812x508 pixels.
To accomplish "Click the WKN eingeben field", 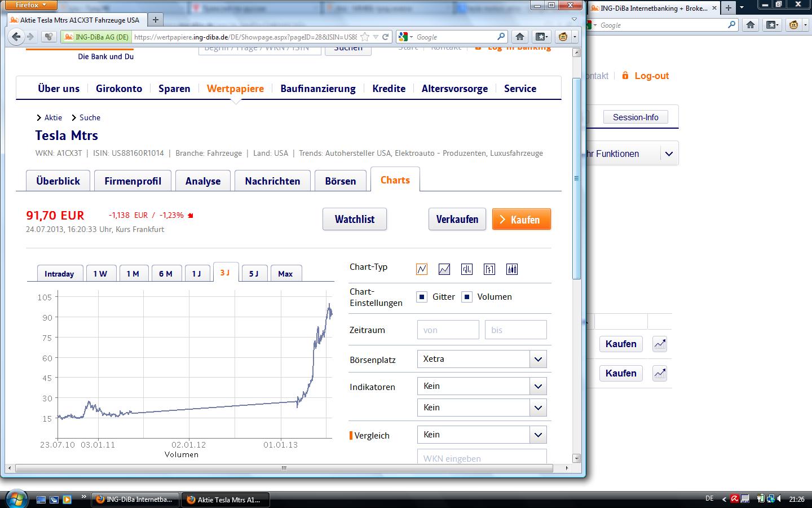I will tap(482, 457).
